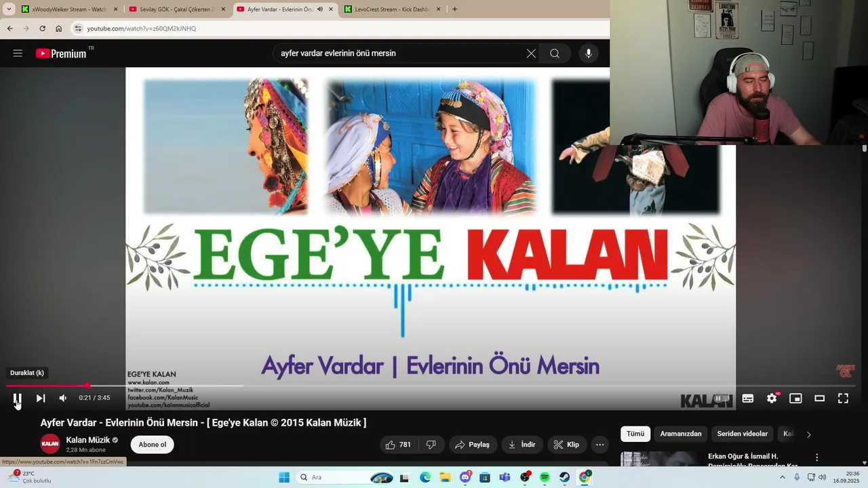868x488 pixels.
Task: Pause the video with the Duraklat button
Action: 18,399
